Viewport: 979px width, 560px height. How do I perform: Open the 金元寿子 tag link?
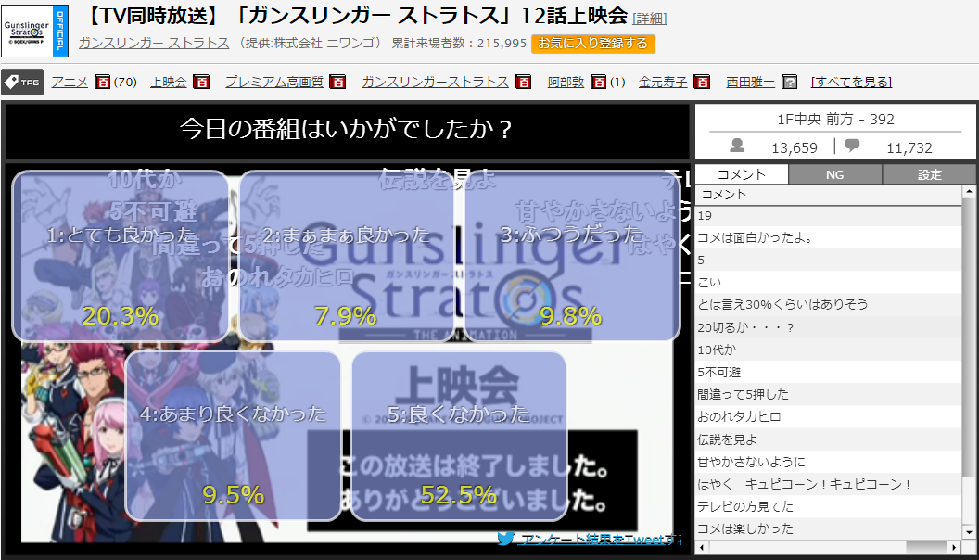click(x=663, y=82)
